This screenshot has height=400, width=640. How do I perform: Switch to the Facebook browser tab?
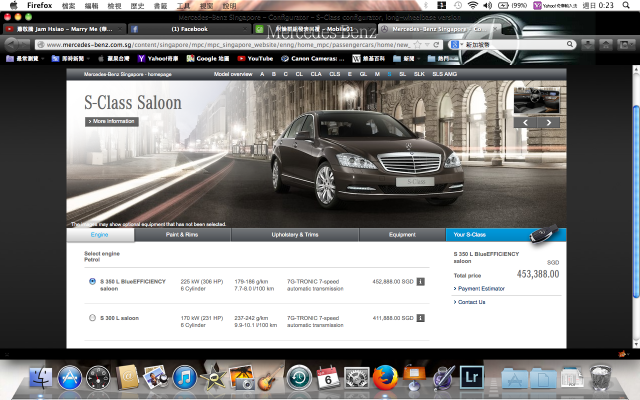click(x=189, y=29)
